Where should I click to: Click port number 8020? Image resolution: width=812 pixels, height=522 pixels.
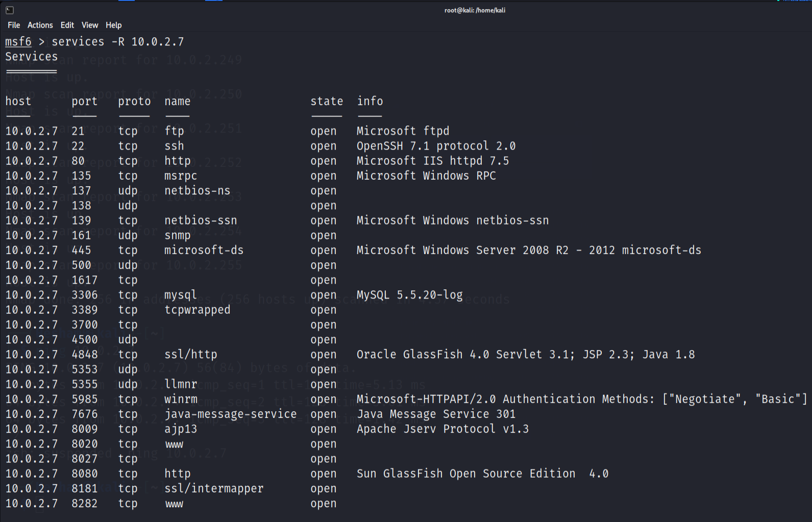pos(85,444)
